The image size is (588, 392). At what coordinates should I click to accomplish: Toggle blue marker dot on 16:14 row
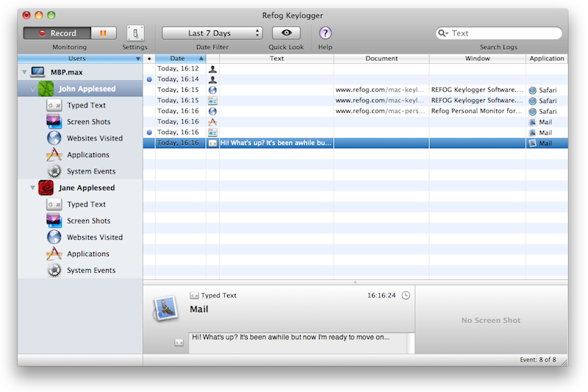pyautogui.click(x=149, y=79)
